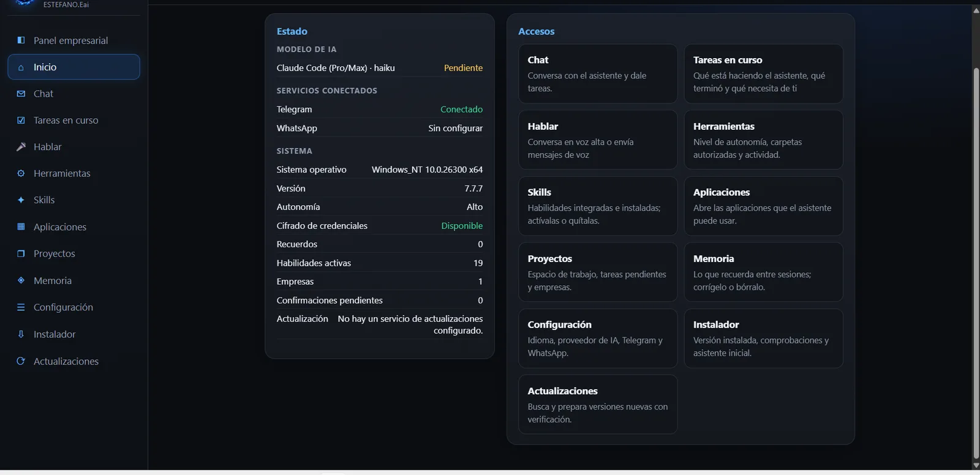The width and height of the screenshot is (980, 475).
Task: Open the Actualizaciones access card
Action: click(x=598, y=405)
